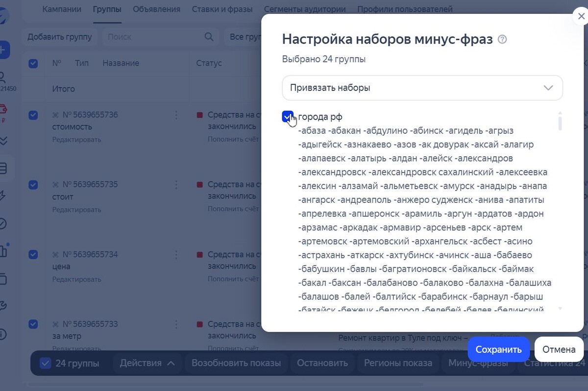Open the statistics chart icon with blue dot
Screen dimensions: 588x391
pyautogui.click(x=4, y=250)
